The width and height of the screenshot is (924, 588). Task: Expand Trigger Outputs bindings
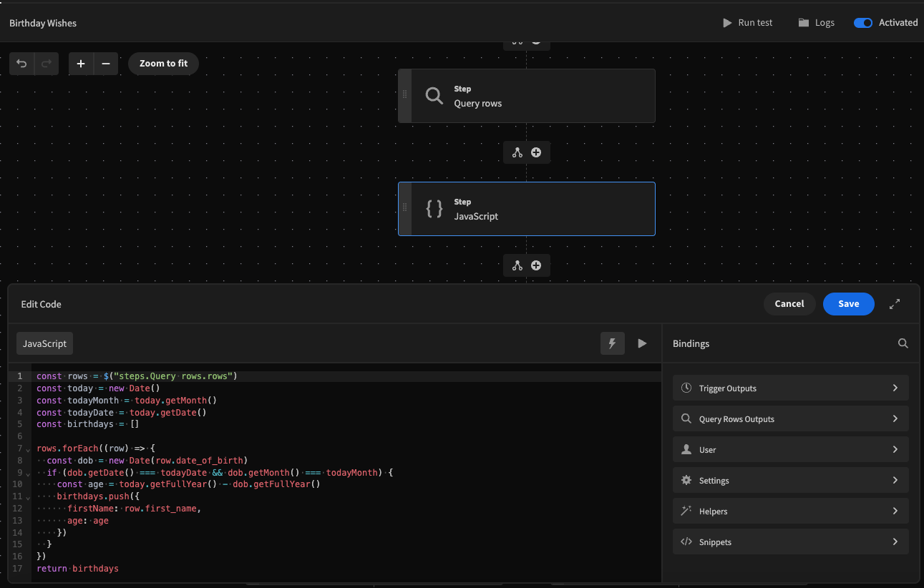pyautogui.click(x=790, y=388)
